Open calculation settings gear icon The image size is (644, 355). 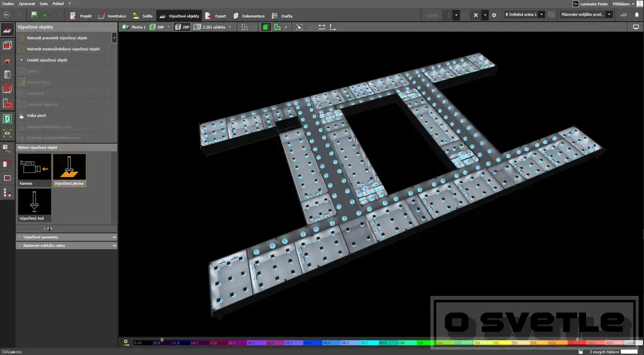[494, 15]
